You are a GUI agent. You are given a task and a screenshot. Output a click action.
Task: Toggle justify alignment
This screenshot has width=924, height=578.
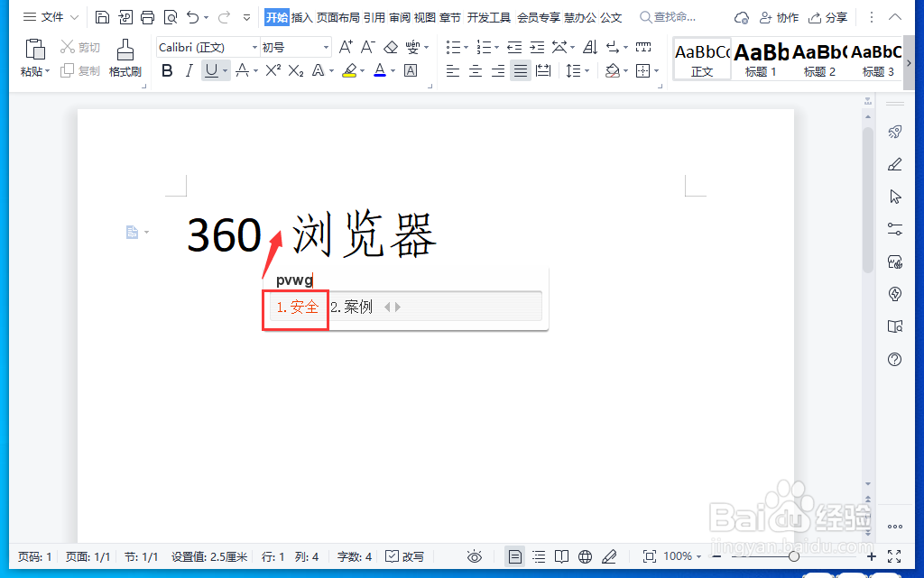pos(521,71)
